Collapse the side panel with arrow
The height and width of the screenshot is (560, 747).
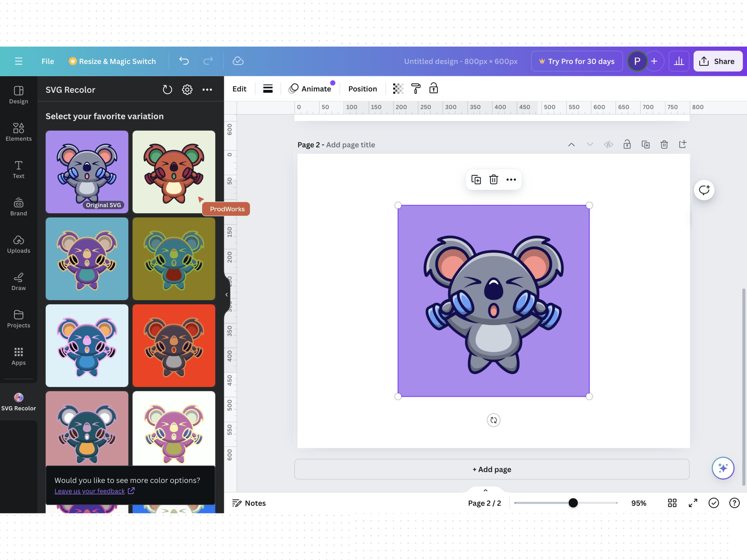(x=226, y=295)
